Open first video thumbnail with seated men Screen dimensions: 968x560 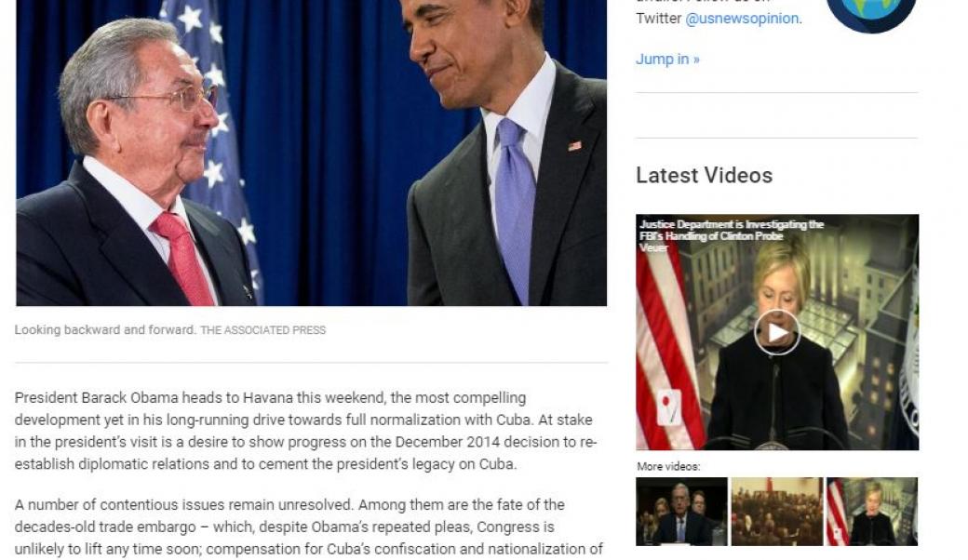(681, 512)
